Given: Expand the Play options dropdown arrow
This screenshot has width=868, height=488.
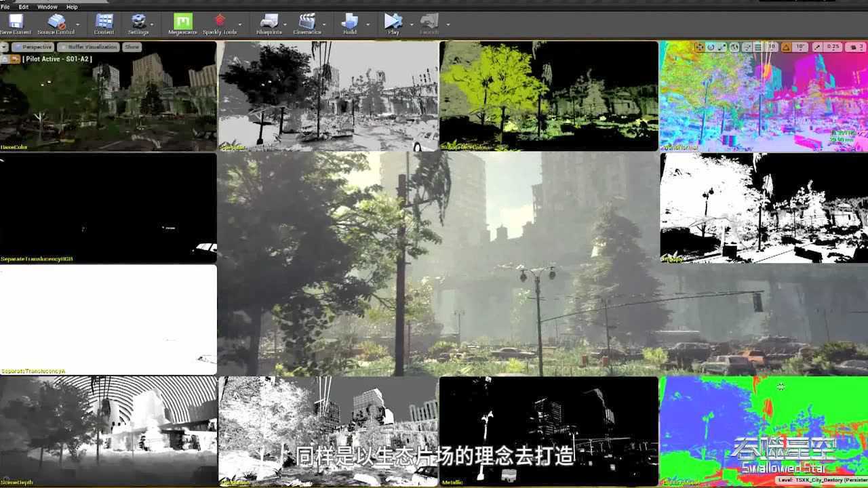Looking at the screenshot, I should click(410, 24).
